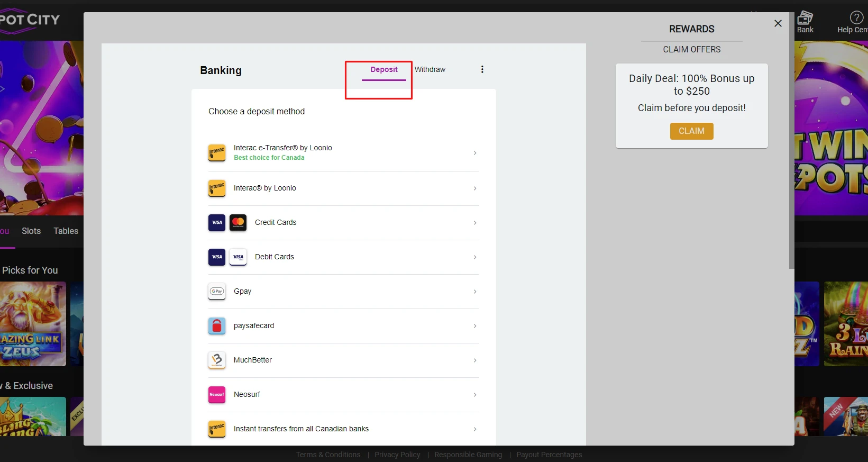
Task: Switch to the Deposit tab
Action: pos(384,70)
